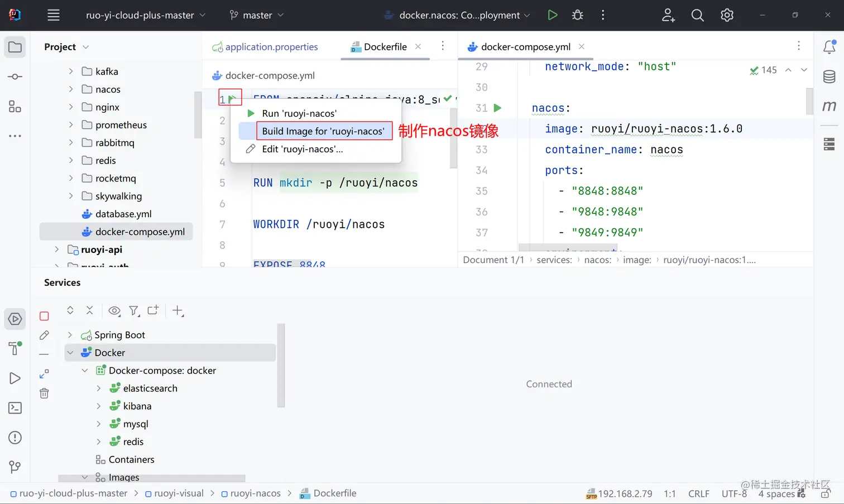Open the Run tool window
844x504 pixels.
click(x=15, y=378)
